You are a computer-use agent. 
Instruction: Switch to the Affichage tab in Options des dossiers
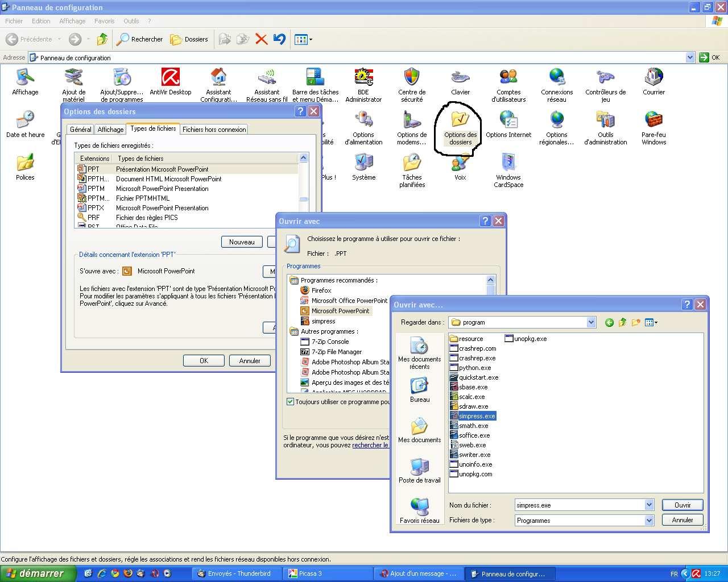pyautogui.click(x=110, y=130)
